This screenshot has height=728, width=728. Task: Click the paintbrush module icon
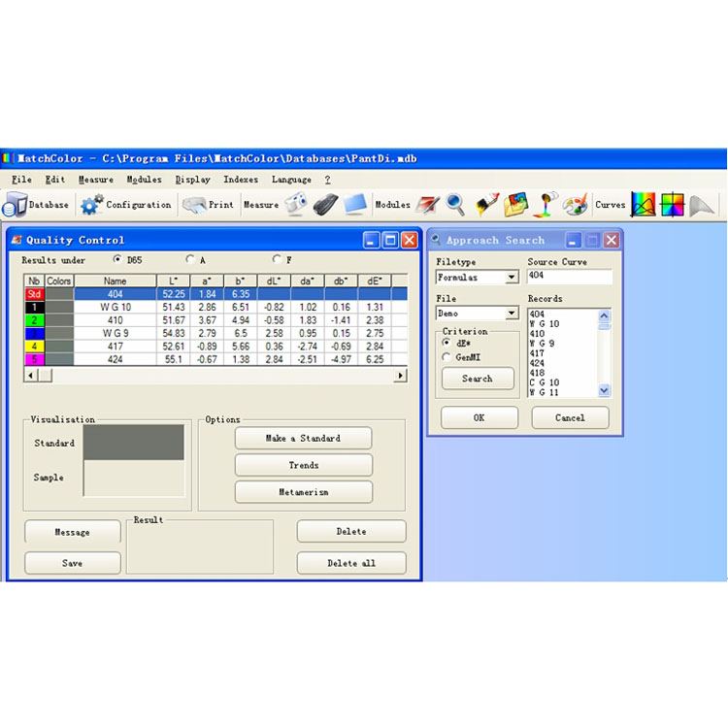[486, 205]
